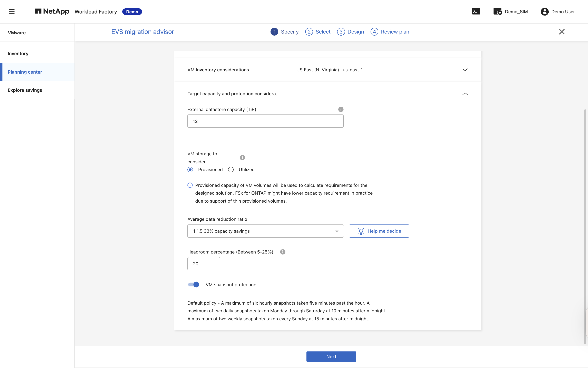The width and height of the screenshot is (588, 368).
Task: Show info for External datastore capacity
Action: click(x=341, y=109)
